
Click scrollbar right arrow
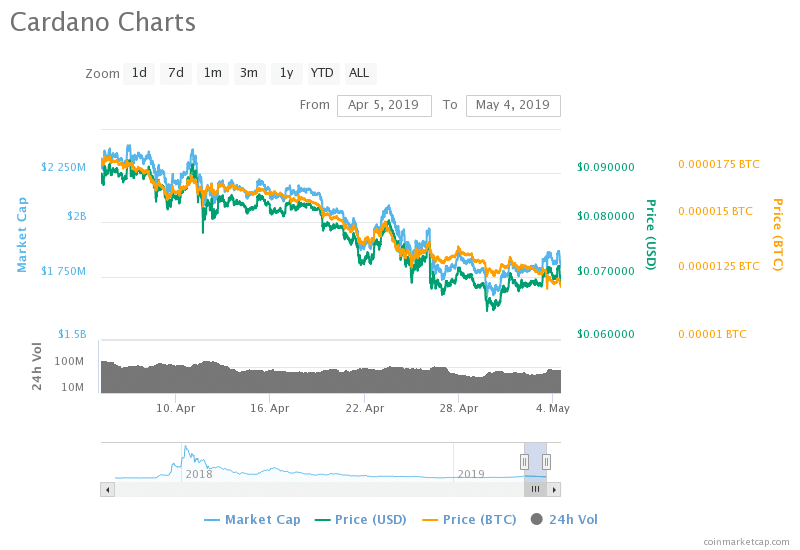554,489
